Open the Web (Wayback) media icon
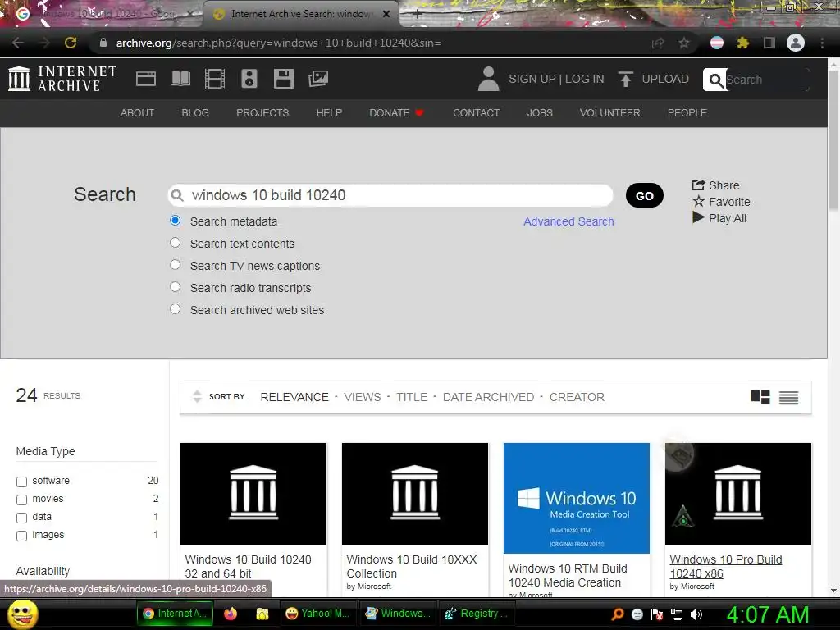 (146, 79)
